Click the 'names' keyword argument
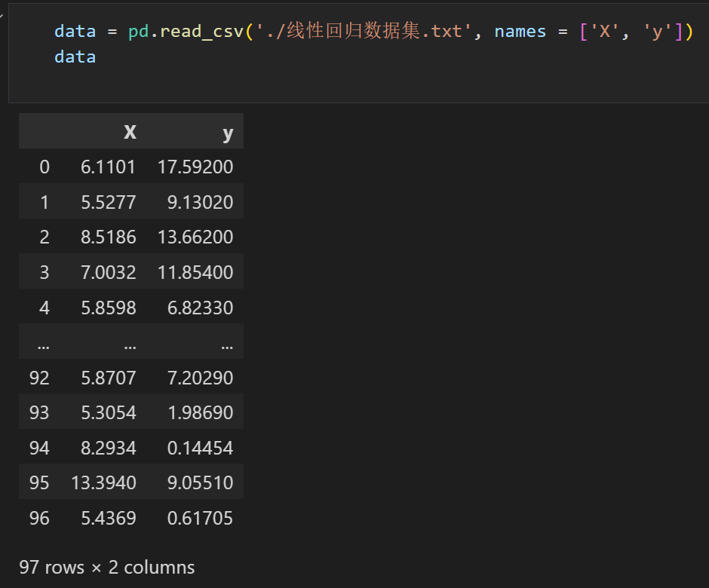The width and height of the screenshot is (709, 588). pos(520,31)
